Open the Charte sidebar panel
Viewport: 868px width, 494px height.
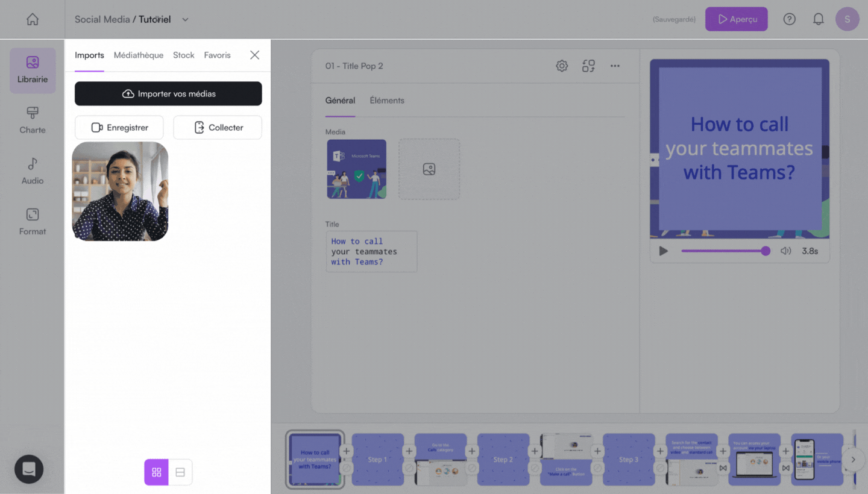[x=33, y=120]
